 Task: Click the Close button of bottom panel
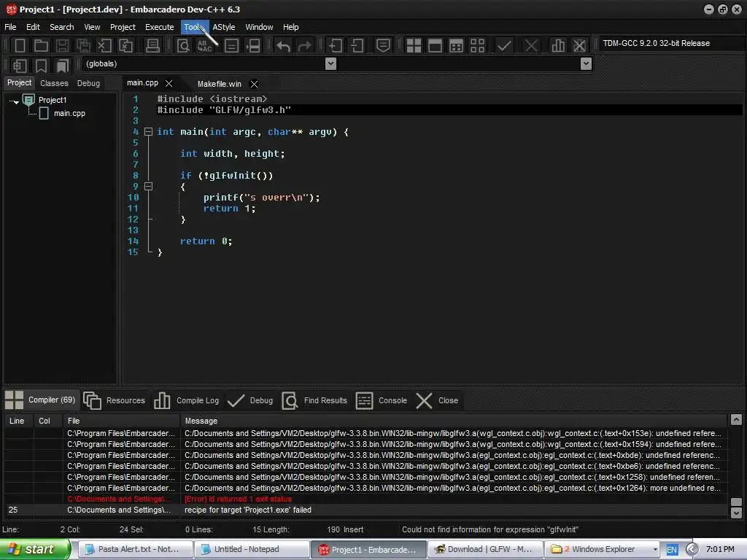437,400
